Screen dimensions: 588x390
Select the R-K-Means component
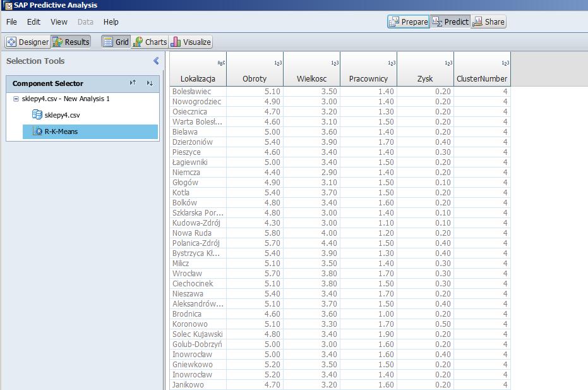[90, 131]
